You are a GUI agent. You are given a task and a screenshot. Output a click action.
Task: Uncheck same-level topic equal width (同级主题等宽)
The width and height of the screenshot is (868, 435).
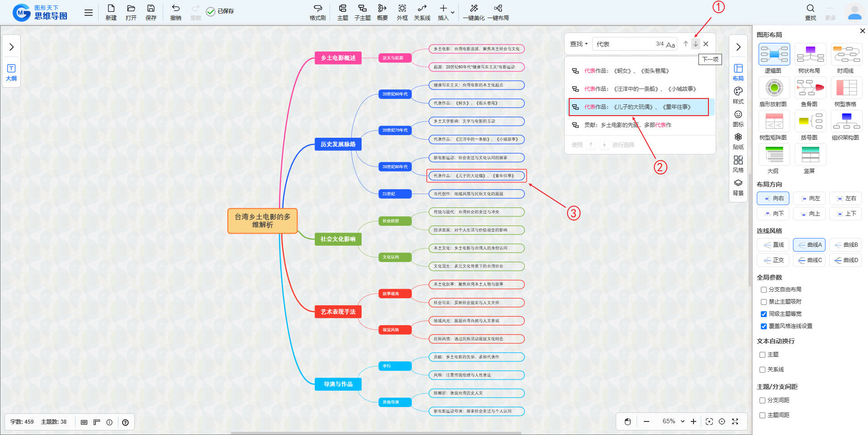click(x=764, y=314)
